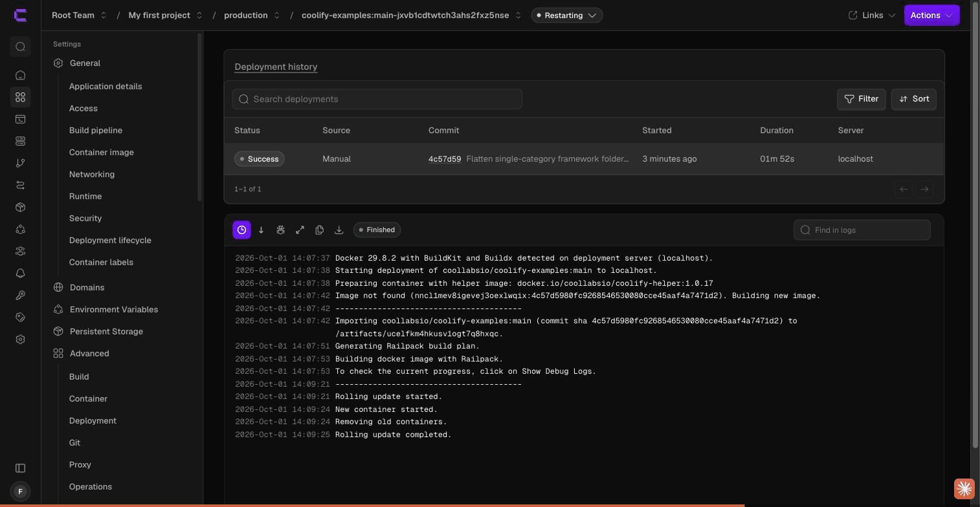Open the teams people icon in sidebar
The width and height of the screenshot is (980, 507).
pos(20,251)
